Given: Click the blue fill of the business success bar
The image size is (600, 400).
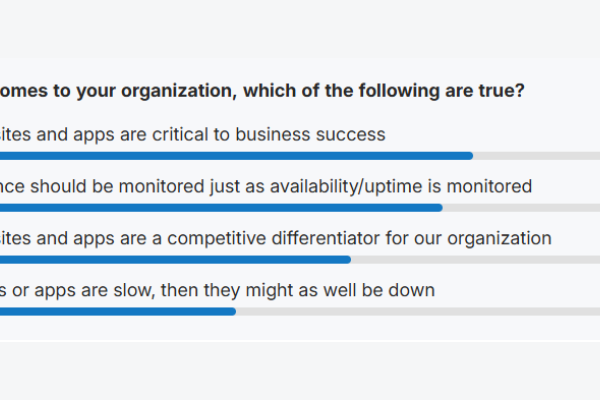Looking at the screenshot, I should click(236, 156).
